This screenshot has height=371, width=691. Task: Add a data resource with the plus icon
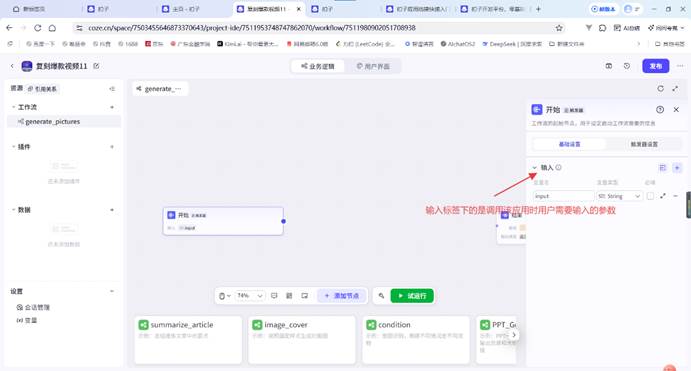coord(112,210)
